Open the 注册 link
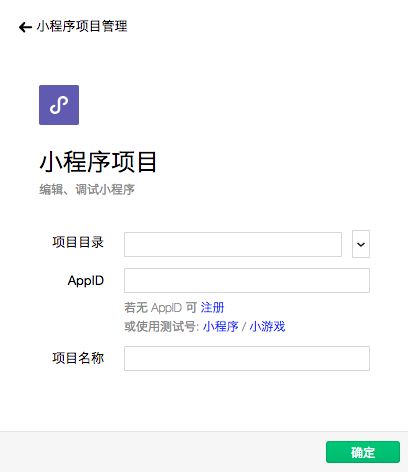 click(x=212, y=307)
